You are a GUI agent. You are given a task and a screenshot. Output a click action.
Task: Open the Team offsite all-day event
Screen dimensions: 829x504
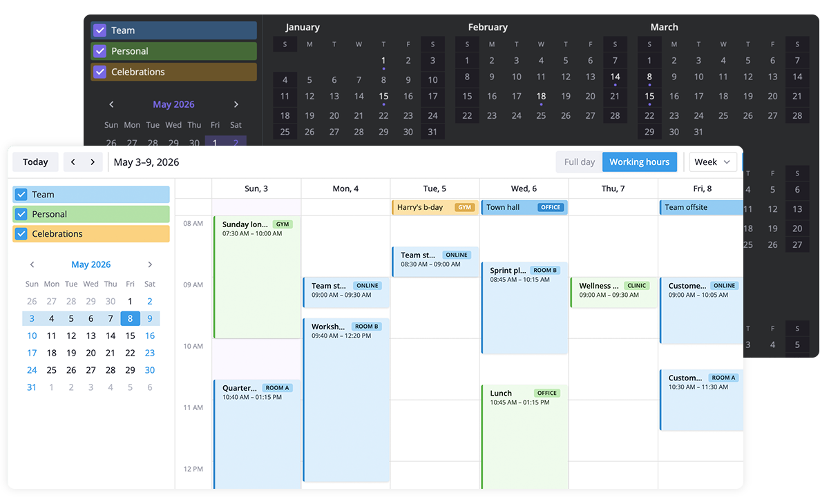click(701, 207)
